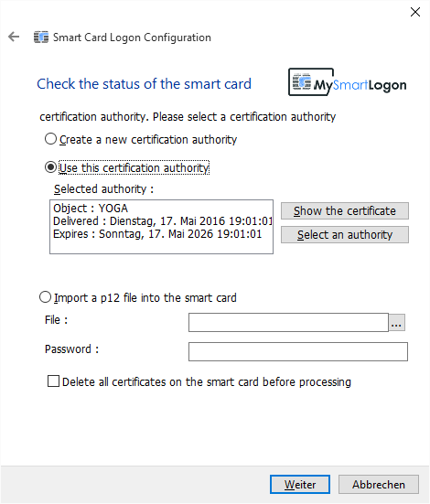This screenshot has width=430, height=504.
Task: Click Weiter to continue
Action: 300,485
